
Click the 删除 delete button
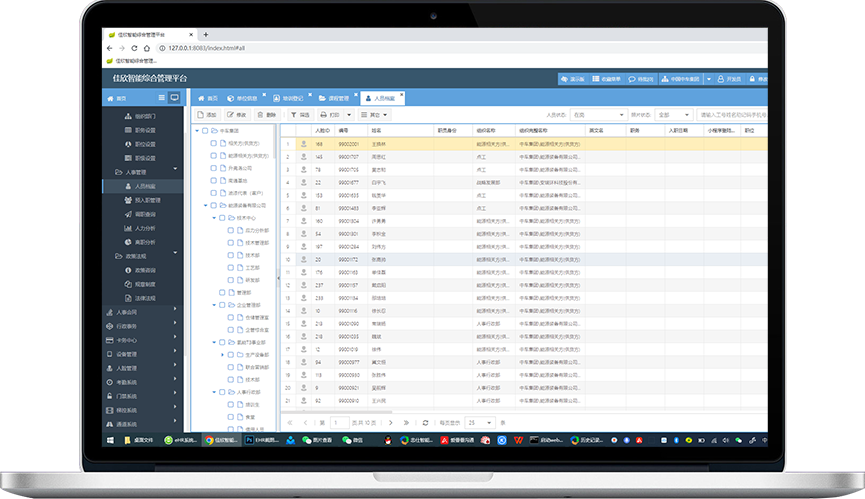click(x=267, y=115)
